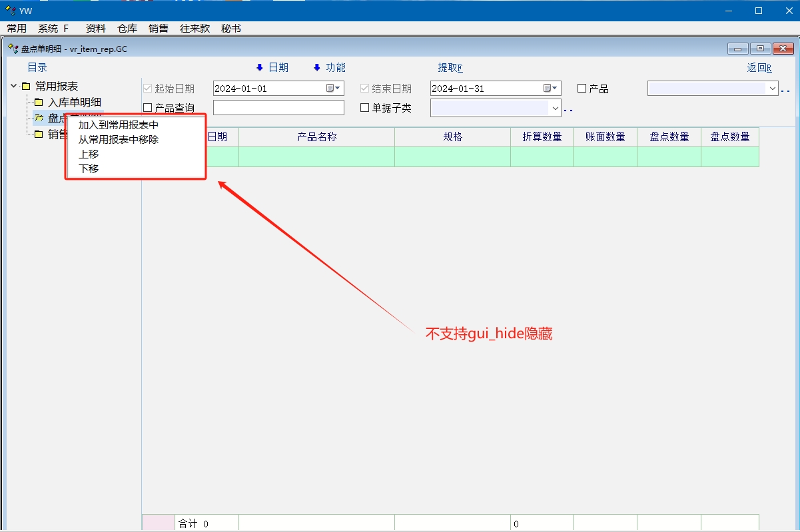Collapse the 常用报表 tree node
The image size is (800, 532).
13,86
